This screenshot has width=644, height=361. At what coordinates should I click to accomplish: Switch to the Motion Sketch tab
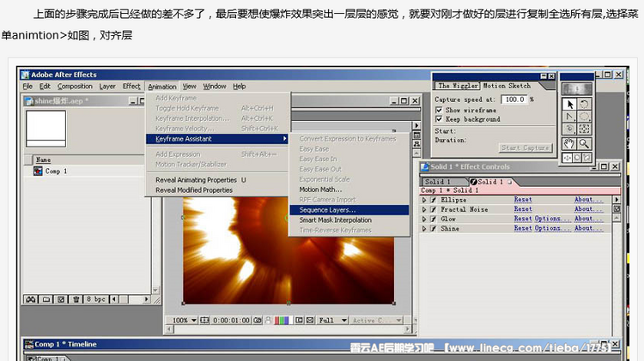pyautogui.click(x=507, y=86)
